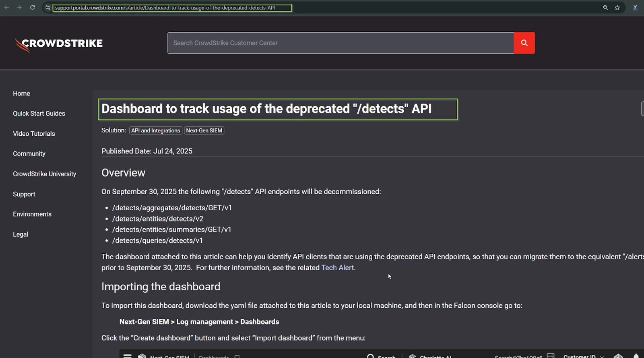Click the CrowdStrike logo
This screenshot has height=358, width=644.
[59, 44]
